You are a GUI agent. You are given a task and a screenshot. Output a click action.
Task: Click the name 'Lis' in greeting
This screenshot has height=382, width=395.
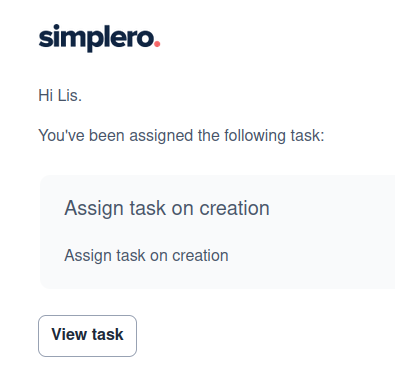70,96
